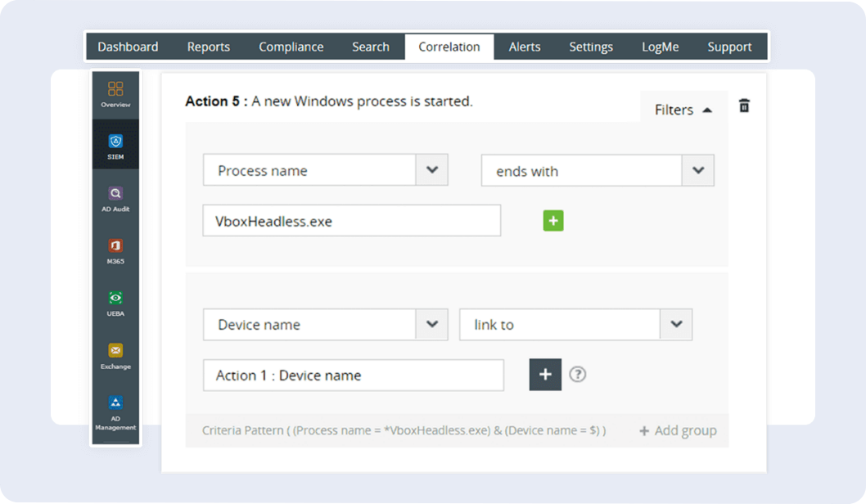Open the Overview sidebar icon
The height and width of the screenshot is (504, 866).
pyautogui.click(x=115, y=94)
